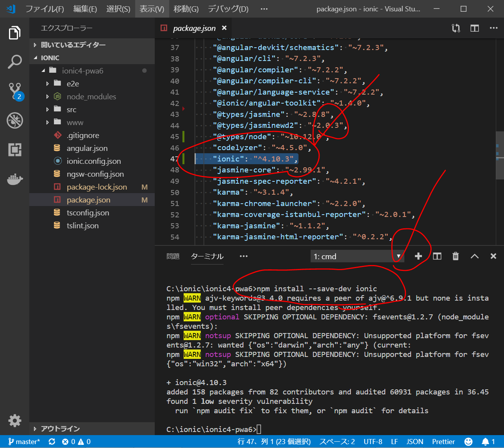Select the package.json editor tab
This screenshot has width=504, height=448.
pyautogui.click(x=194, y=28)
